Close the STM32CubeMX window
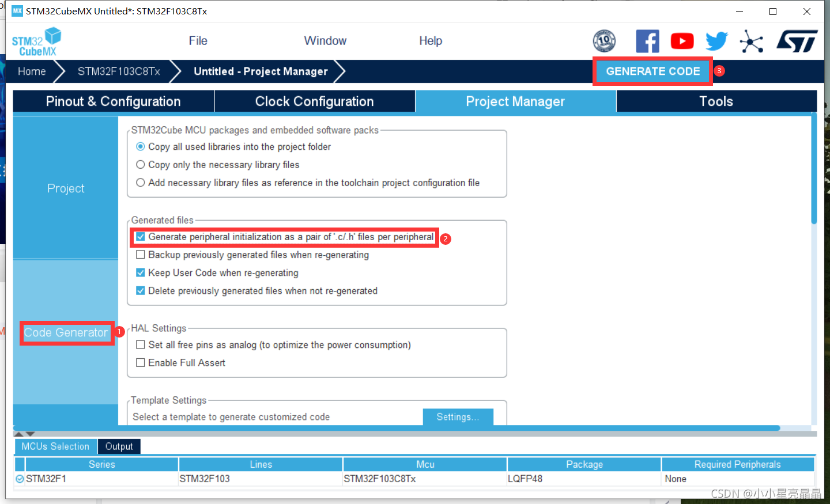The image size is (830, 504). [807, 11]
